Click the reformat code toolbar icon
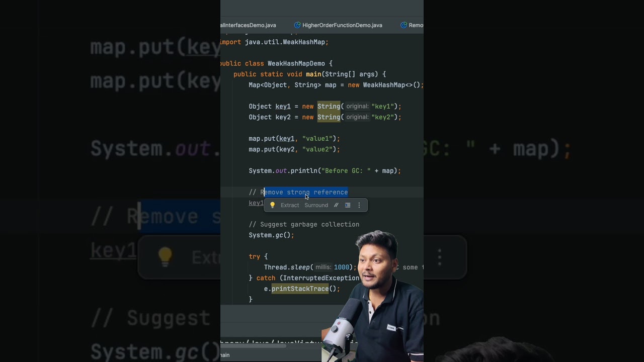The image size is (644, 362). coord(348,205)
